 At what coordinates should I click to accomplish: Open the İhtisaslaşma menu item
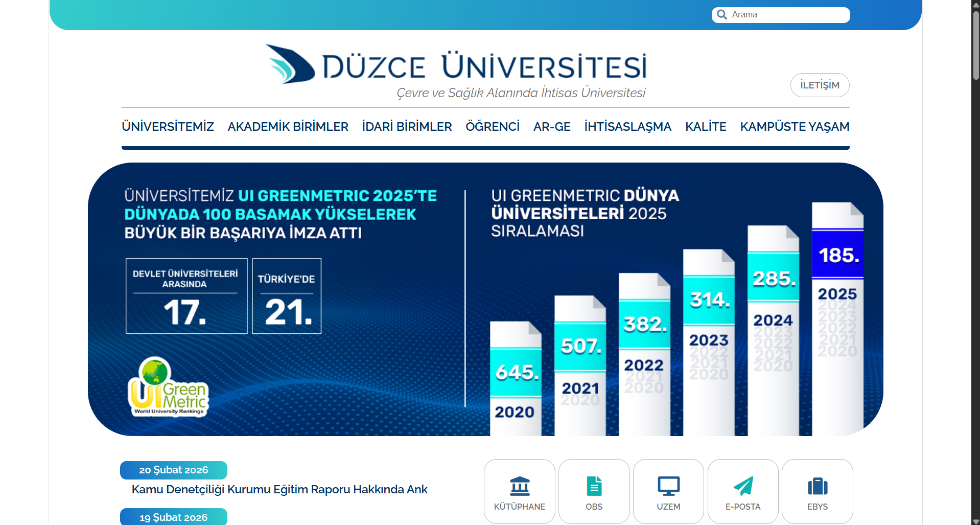627,127
